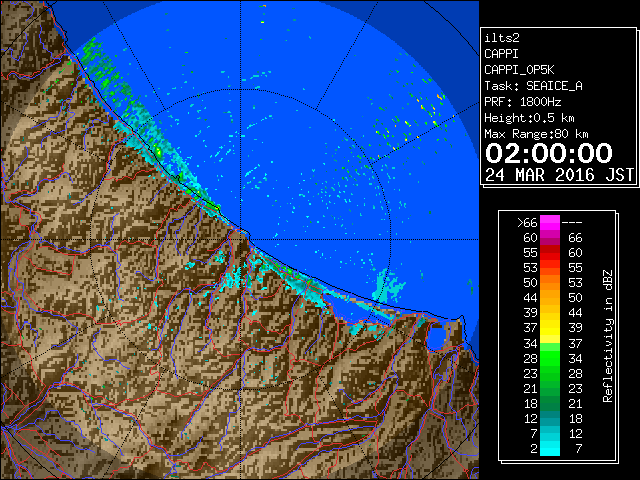Click the orange-yellow echo cluster in the northeast sea
Image resolution: width=640 pixels, height=480 pixels.
431,109
